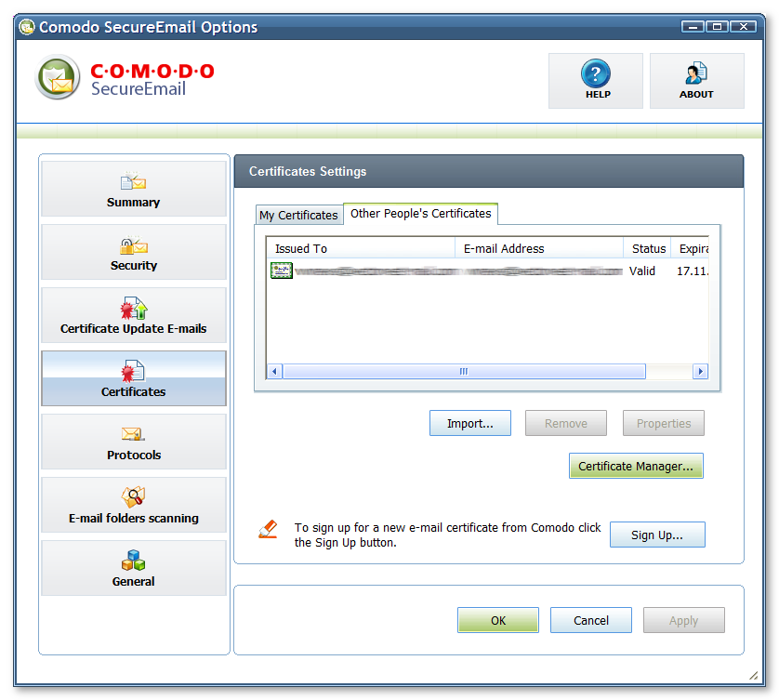Maximize the SecureEmail Options window
Viewport: 779px width, 700px height.
717,26
